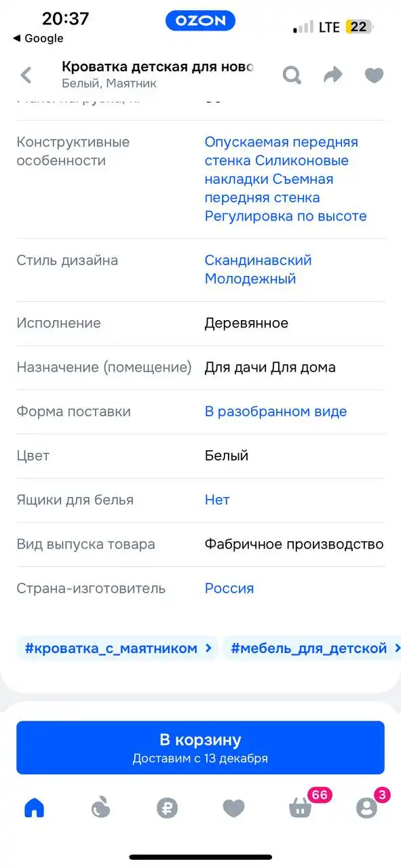This screenshot has width=401, height=868.
Task: Open the Скандинавский style filter link
Action: 257,260
